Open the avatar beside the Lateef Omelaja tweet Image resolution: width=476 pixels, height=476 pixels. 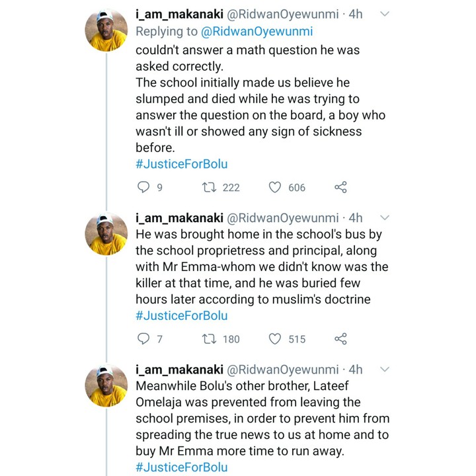(x=106, y=385)
